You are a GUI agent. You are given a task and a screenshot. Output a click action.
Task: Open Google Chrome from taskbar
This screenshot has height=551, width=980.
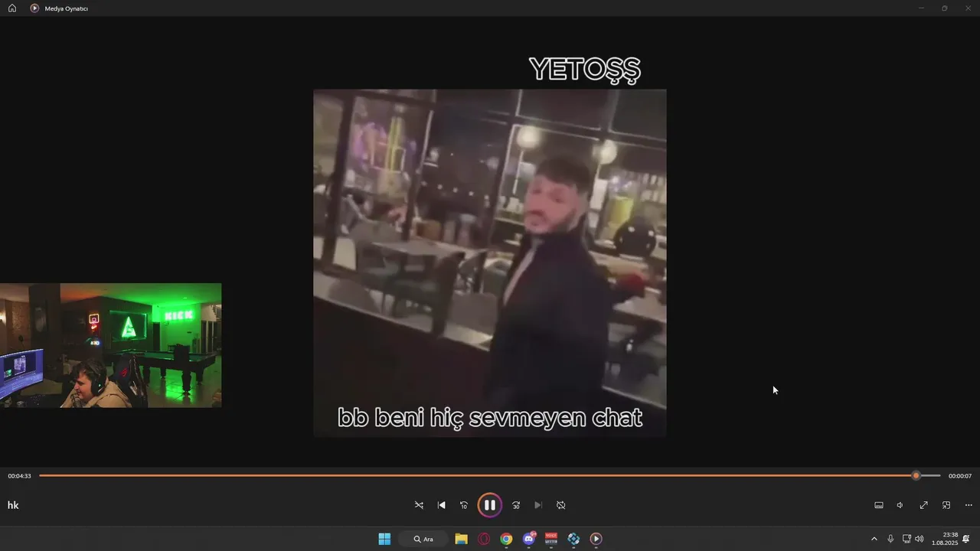(x=506, y=539)
